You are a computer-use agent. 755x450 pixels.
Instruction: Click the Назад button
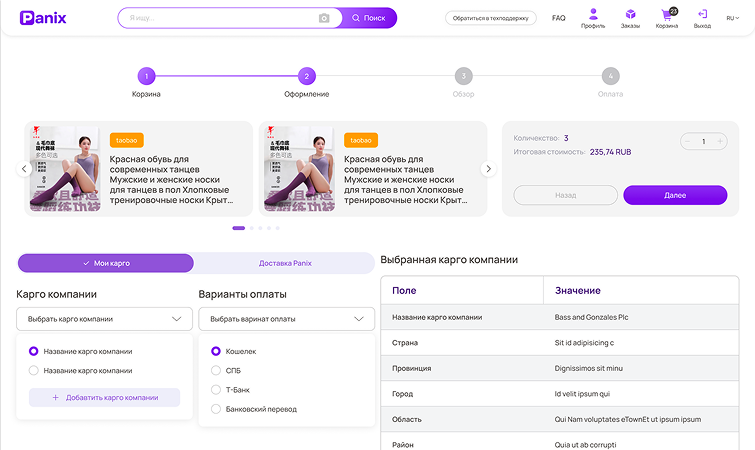tap(565, 195)
